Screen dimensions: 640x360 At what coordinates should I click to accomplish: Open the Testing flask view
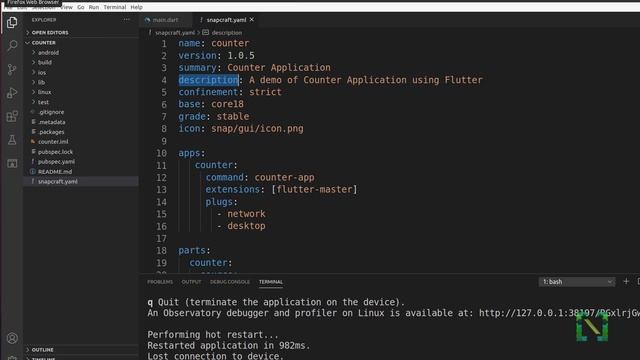pyautogui.click(x=12, y=140)
